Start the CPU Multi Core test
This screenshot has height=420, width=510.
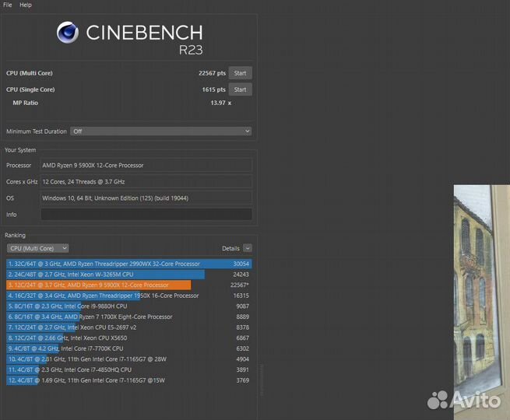pos(240,73)
